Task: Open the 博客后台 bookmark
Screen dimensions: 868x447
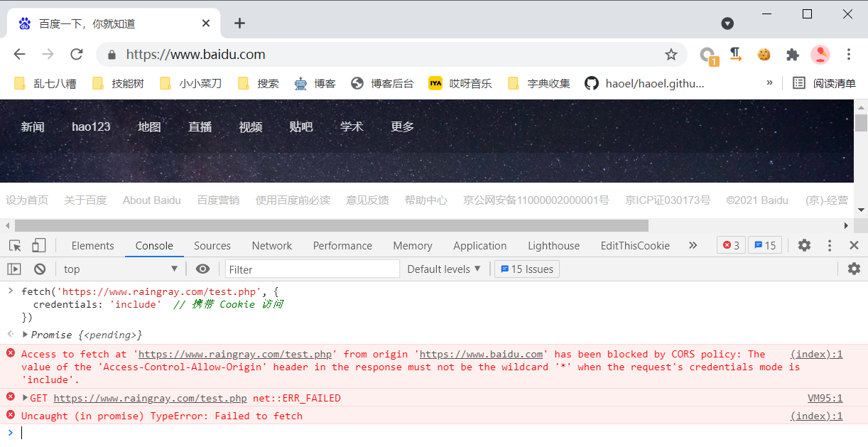Action: [383, 83]
